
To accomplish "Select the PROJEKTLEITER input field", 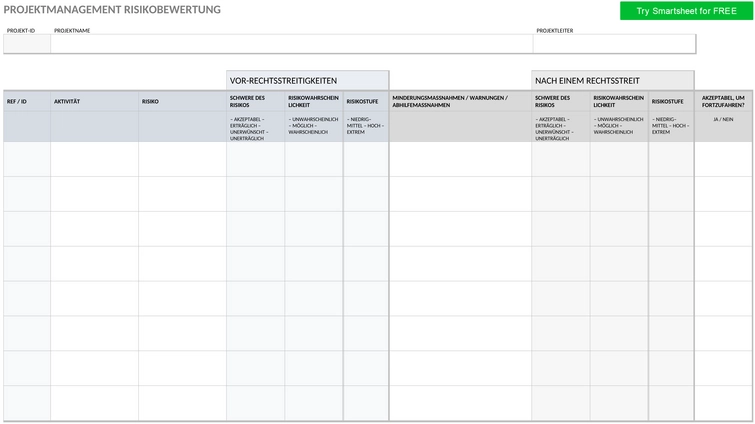I will click(x=614, y=44).
